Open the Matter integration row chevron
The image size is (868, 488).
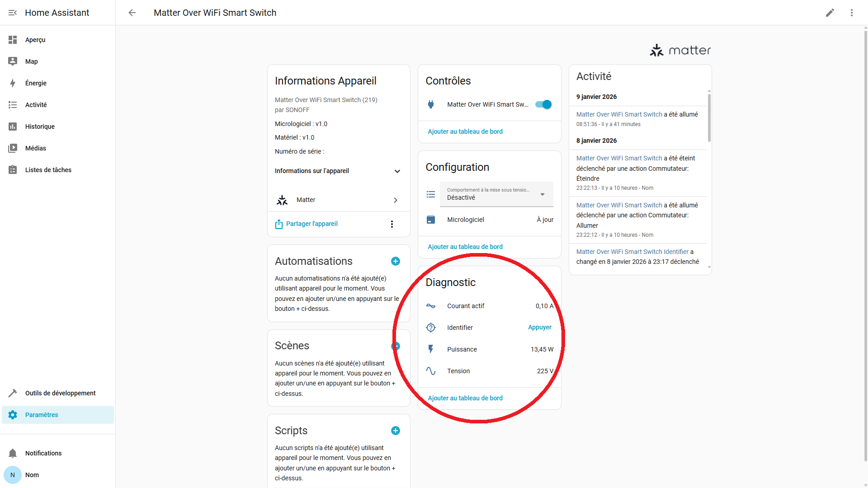tap(395, 200)
